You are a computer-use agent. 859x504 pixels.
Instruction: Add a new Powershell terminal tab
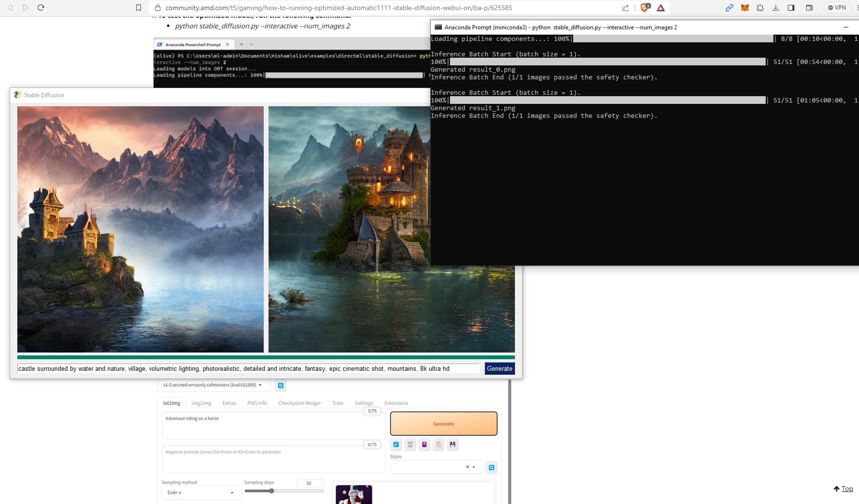tap(242, 44)
